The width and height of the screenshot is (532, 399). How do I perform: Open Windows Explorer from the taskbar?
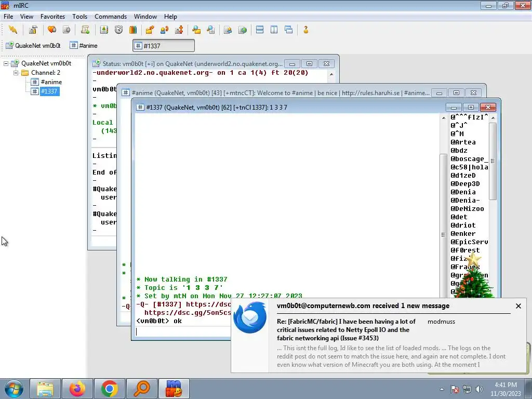[x=45, y=389]
